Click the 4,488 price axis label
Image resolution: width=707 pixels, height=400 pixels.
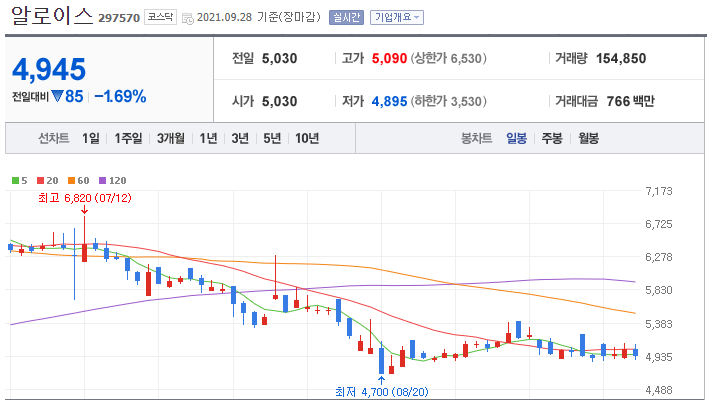(659, 390)
